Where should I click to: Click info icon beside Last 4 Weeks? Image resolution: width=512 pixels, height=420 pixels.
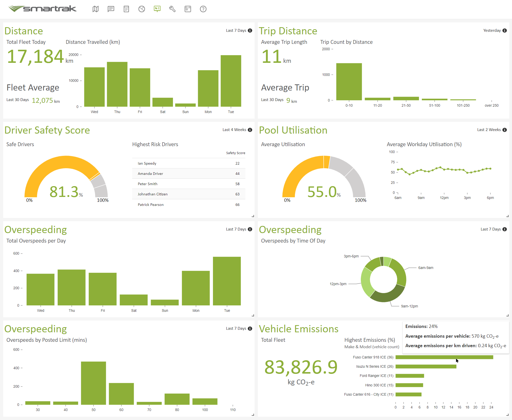click(250, 130)
